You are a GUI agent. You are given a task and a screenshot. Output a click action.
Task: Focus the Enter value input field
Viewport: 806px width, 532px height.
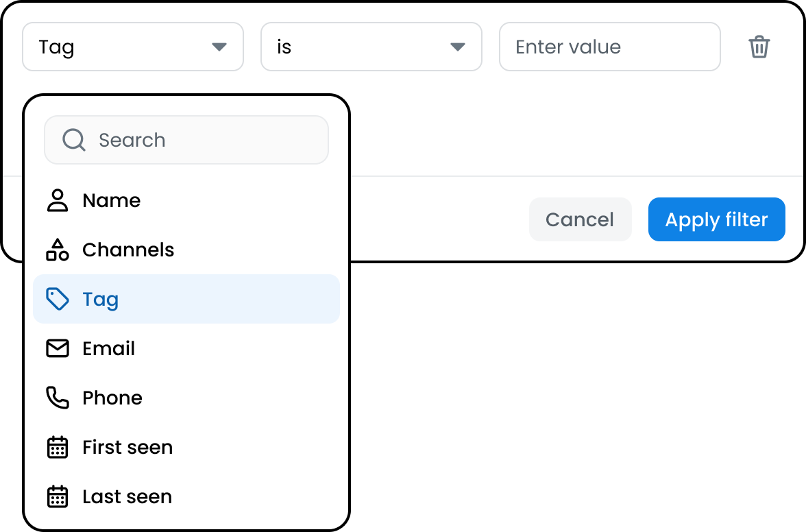click(610, 47)
